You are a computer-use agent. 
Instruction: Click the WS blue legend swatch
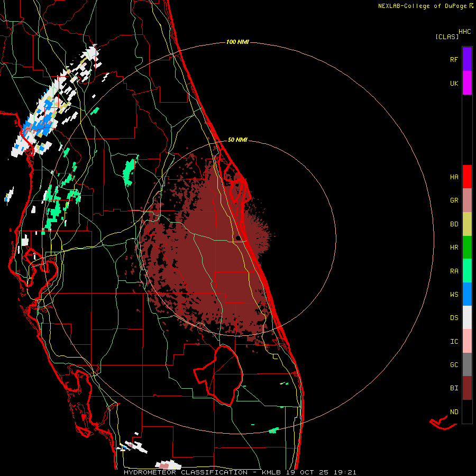coord(467,294)
